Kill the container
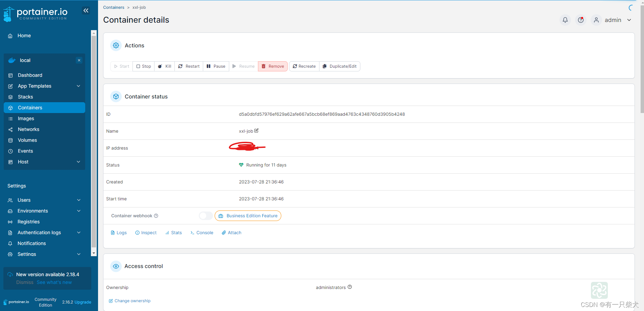This screenshot has height=311, width=644. pos(165,66)
